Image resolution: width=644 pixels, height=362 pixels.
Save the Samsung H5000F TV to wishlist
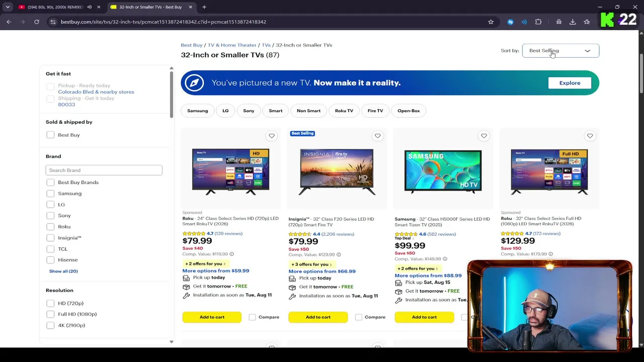(484, 136)
